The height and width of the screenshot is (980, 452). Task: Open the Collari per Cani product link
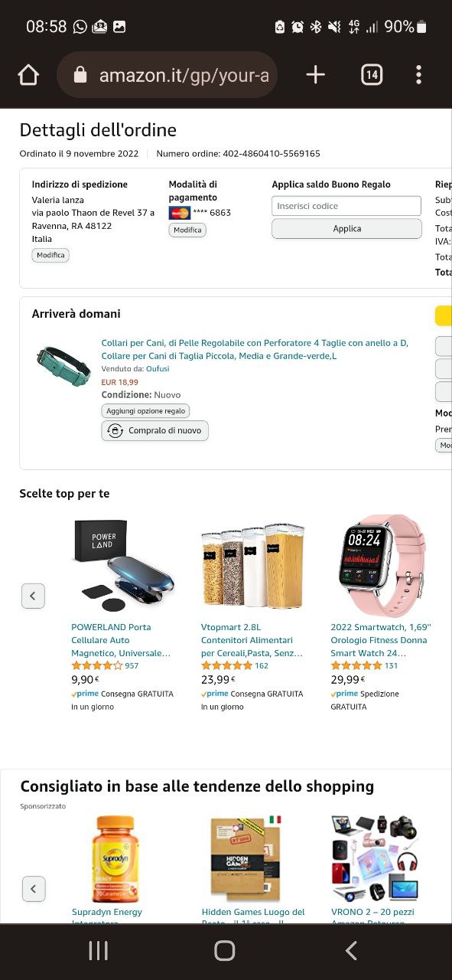pos(255,349)
